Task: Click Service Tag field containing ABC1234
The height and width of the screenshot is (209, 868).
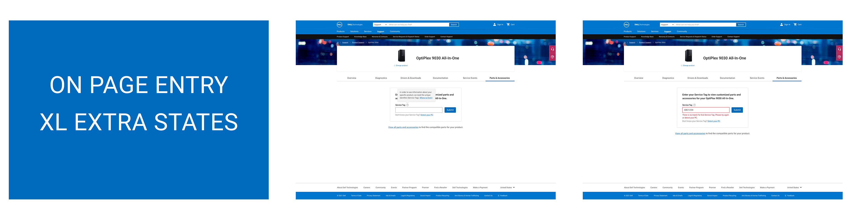Action: 706,110
